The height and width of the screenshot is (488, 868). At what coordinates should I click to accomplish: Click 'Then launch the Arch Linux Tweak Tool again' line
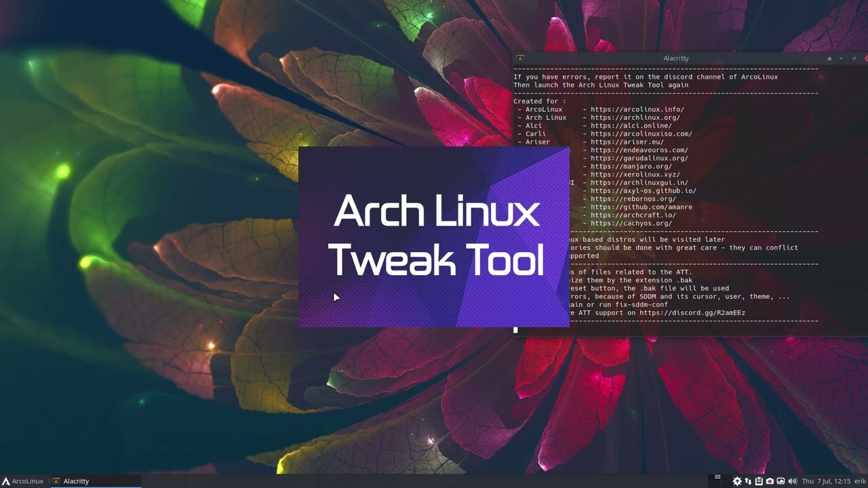601,85
